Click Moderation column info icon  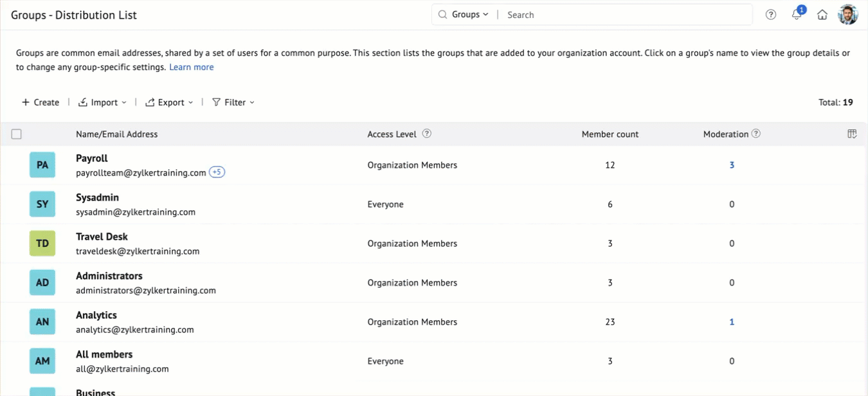756,134
